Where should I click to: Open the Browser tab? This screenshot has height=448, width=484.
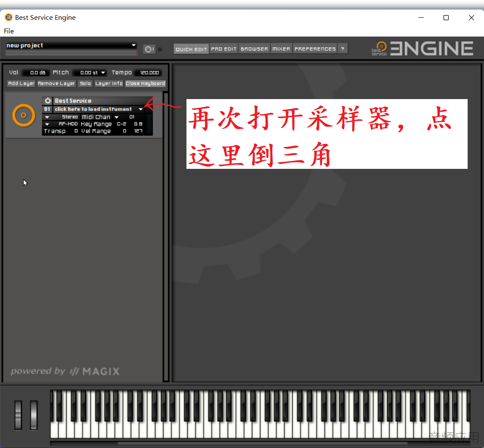point(254,49)
